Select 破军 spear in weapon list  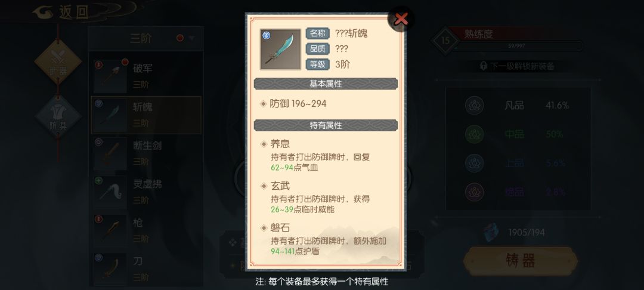tap(110, 76)
